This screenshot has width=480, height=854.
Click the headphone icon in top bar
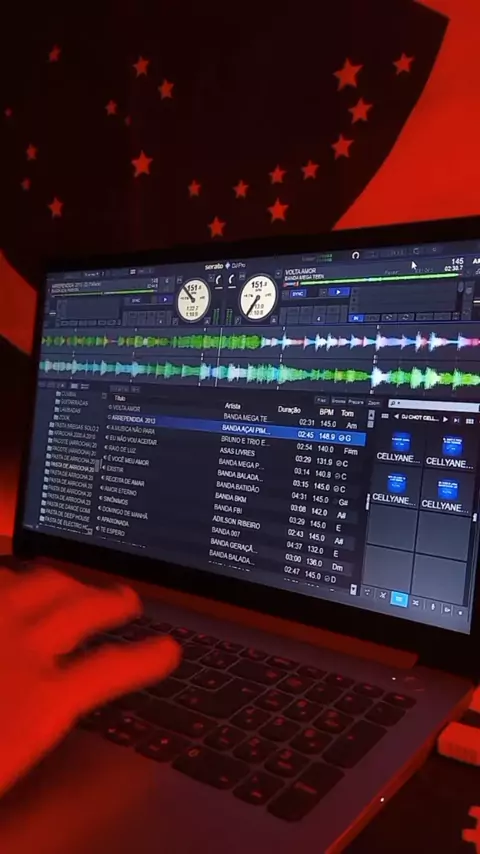point(356,255)
